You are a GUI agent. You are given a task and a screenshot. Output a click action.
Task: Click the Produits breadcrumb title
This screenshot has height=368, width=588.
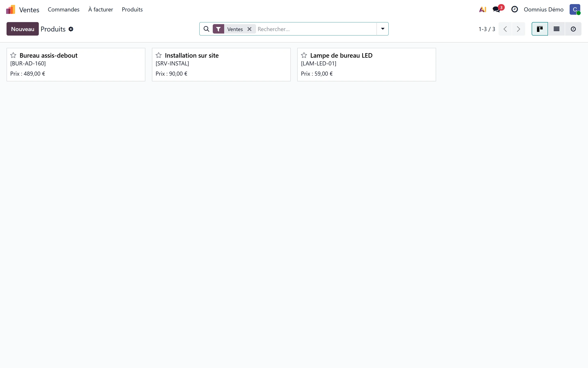pyautogui.click(x=53, y=29)
